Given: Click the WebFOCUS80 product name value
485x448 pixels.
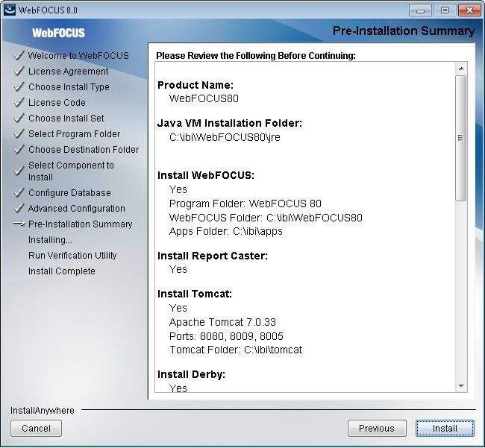Looking at the screenshot, I should [x=204, y=98].
